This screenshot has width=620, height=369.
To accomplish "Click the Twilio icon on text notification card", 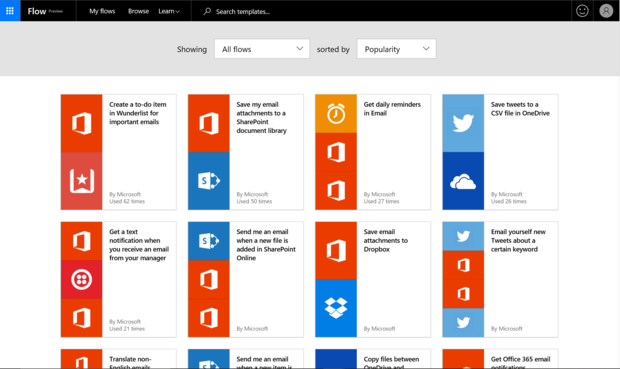I will click(x=81, y=279).
